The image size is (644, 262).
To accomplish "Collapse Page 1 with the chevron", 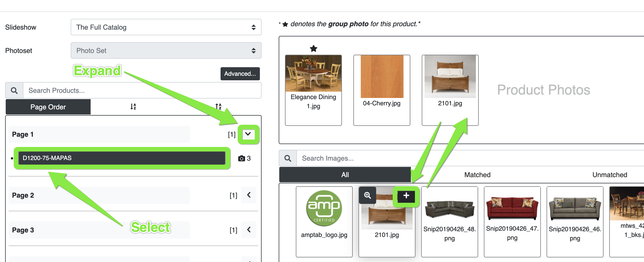I will [248, 134].
